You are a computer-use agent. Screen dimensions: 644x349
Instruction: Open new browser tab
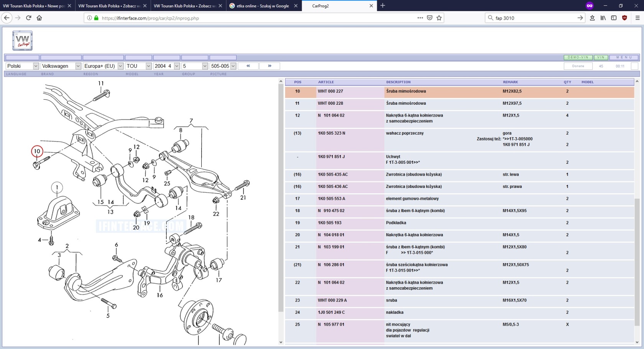point(383,5)
